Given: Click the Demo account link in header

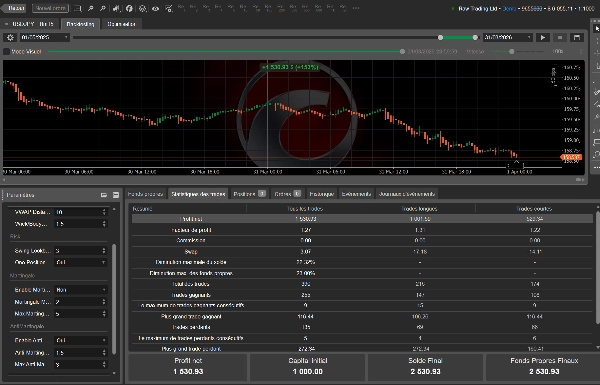Looking at the screenshot, I should click(509, 8).
